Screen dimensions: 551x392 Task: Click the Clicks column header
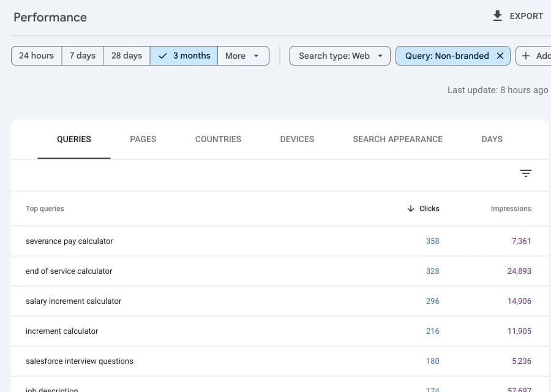[x=429, y=208]
